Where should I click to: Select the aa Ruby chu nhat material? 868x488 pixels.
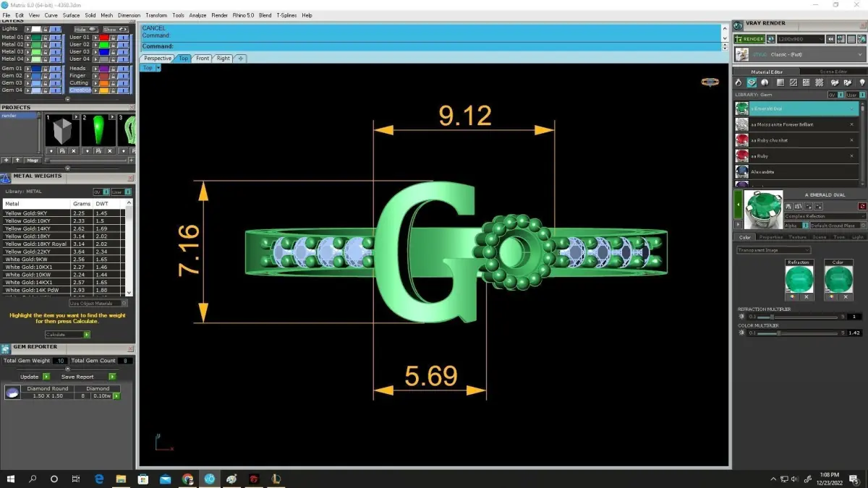[796, 140]
